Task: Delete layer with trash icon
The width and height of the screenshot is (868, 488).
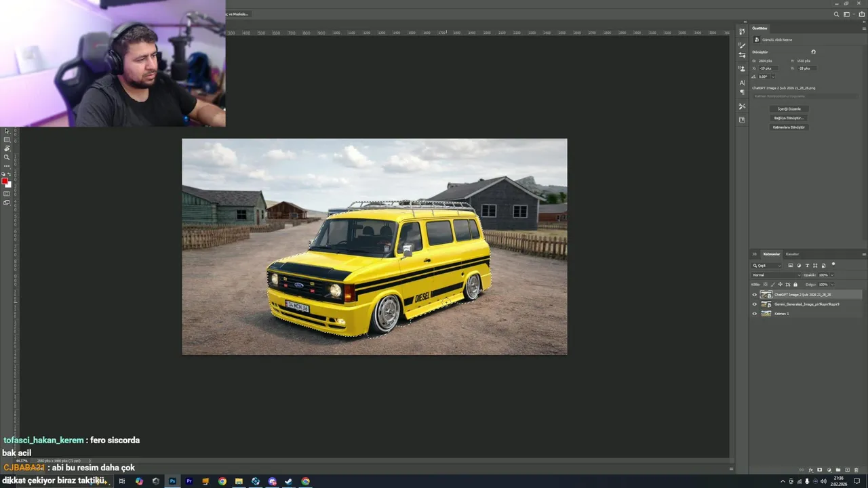Action: (856, 470)
